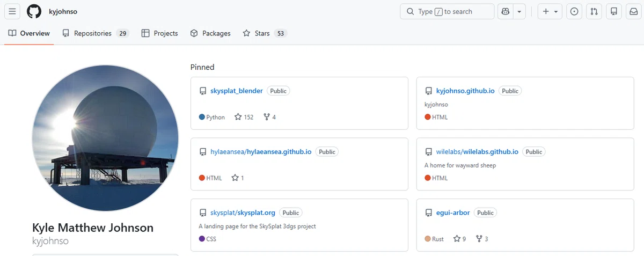Click the wilelabs.github.io repo icon
This screenshot has width=644, height=256.
pyautogui.click(x=429, y=152)
